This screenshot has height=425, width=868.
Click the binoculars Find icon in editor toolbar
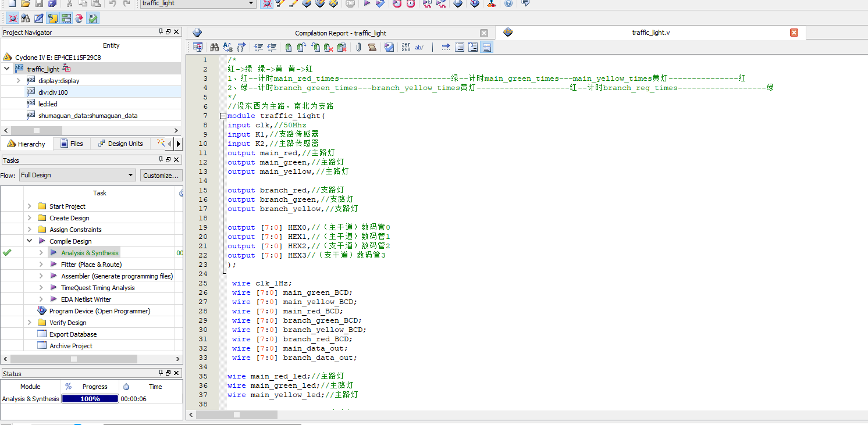tap(214, 47)
